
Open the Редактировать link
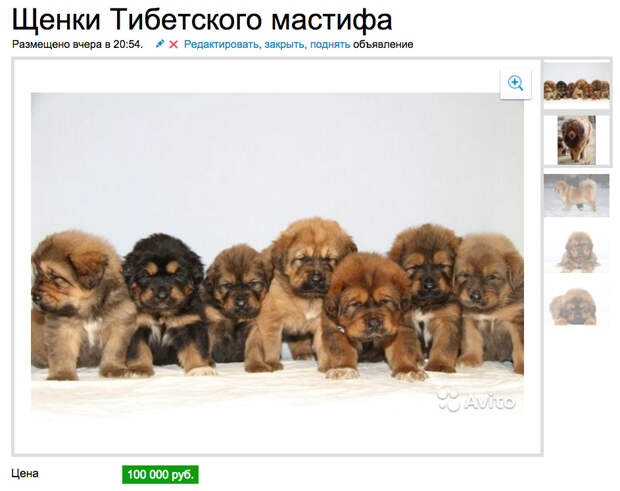[x=222, y=44]
